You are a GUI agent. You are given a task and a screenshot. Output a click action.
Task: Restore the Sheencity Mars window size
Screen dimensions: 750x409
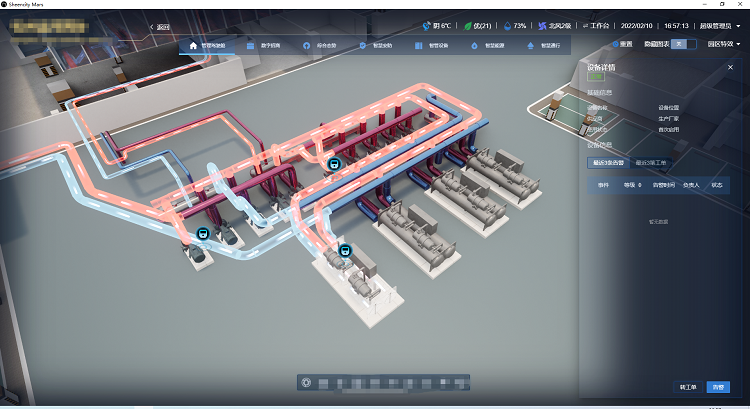pos(722,4)
